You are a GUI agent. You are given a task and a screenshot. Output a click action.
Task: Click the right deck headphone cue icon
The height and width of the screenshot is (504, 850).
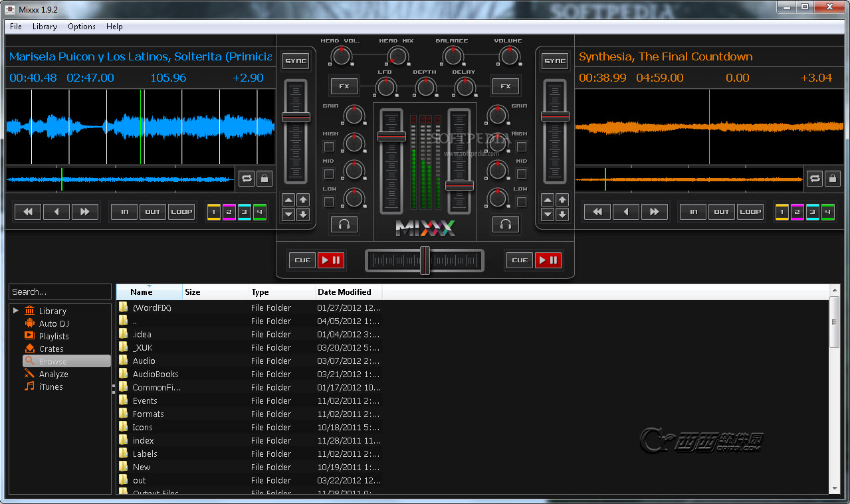click(x=506, y=225)
